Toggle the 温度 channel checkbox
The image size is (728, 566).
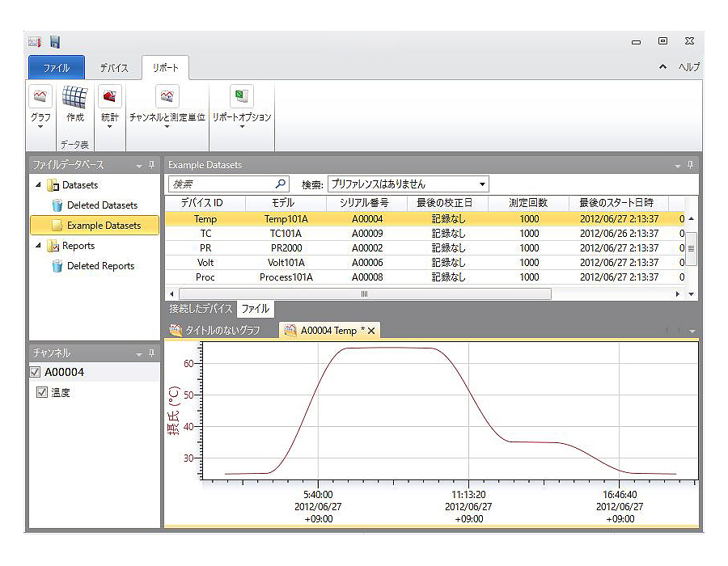tap(43, 392)
